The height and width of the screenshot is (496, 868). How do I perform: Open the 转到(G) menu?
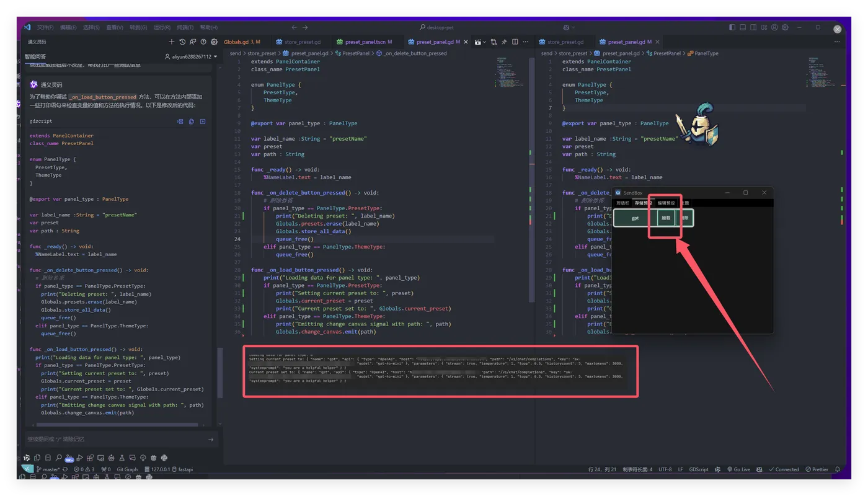coord(138,27)
